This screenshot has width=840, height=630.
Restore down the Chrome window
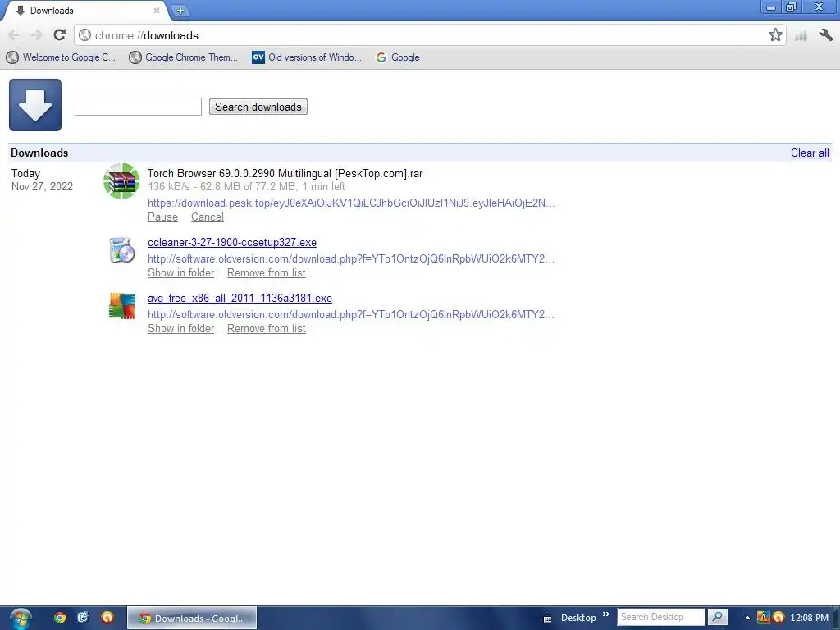[x=792, y=7]
